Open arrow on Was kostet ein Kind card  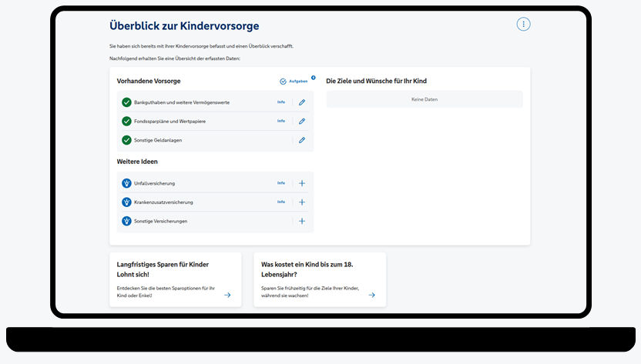pos(371,295)
